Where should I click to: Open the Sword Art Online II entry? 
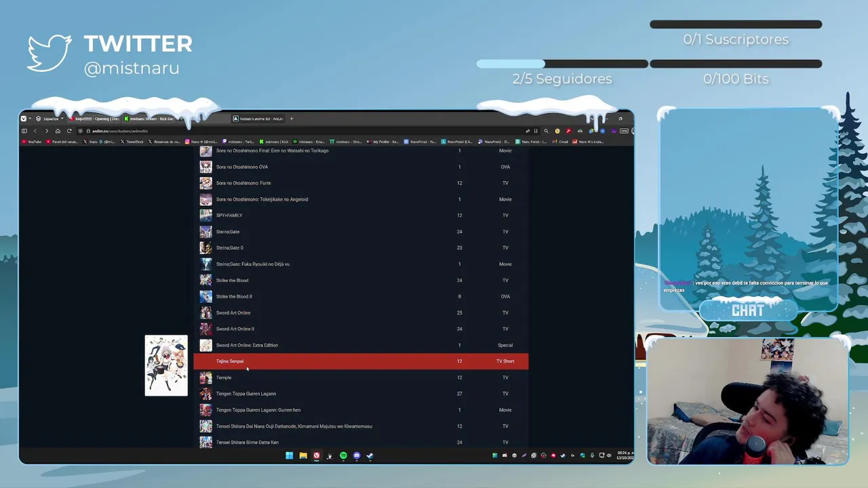coord(235,329)
